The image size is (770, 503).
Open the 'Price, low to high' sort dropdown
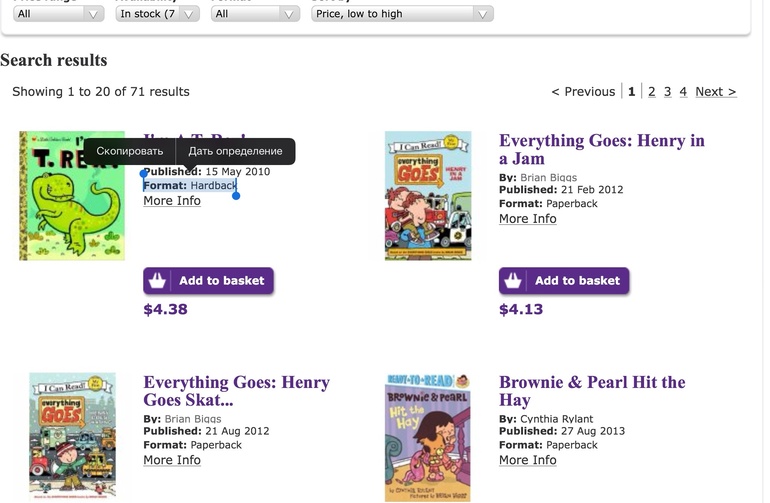(402, 14)
